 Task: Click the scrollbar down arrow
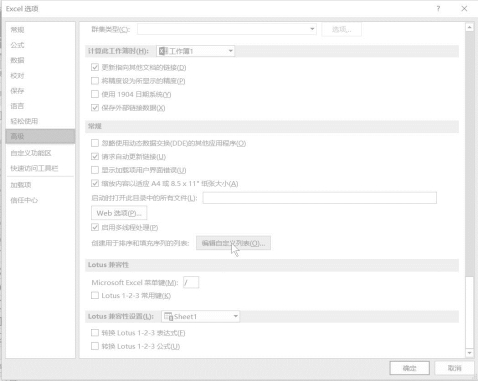(470, 353)
